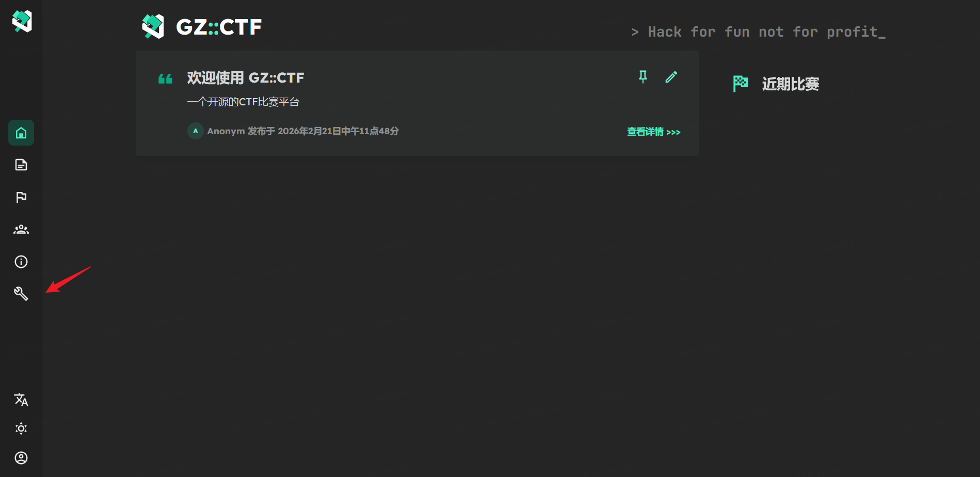The width and height of the screenshot is (980, 477).
Task: Open the Teams page icon
Action: click(21, 229)
